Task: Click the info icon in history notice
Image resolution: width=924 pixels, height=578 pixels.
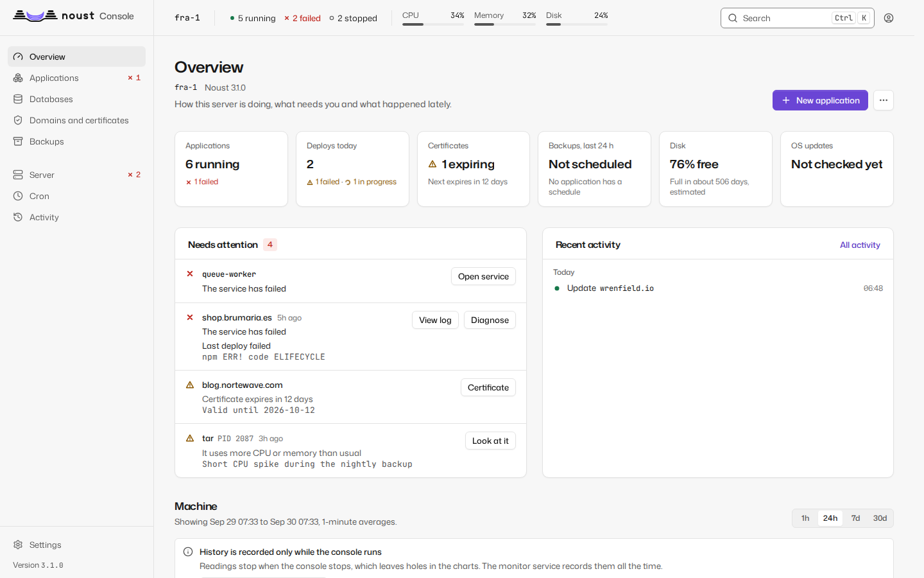Action: tap(188, 552)
